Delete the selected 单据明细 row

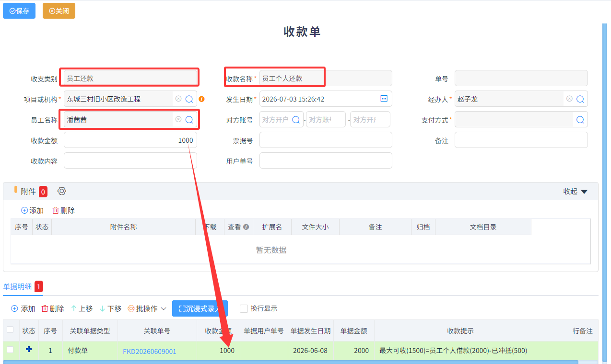[x=53, y=309]
